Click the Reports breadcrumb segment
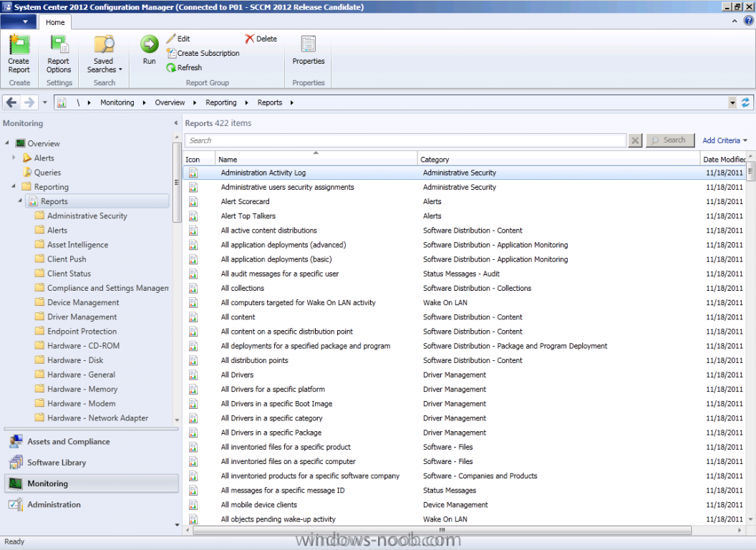This screenshot has width=756, height=550. (x=269, y=102)
